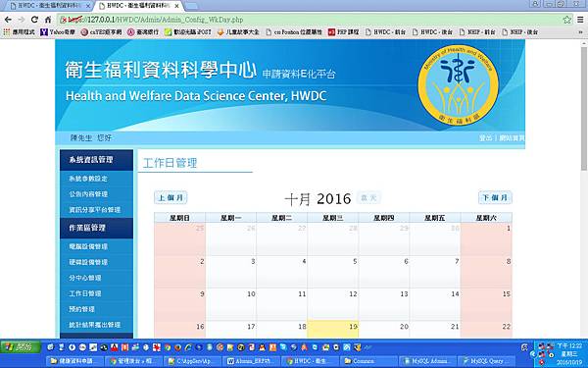Open the cnYES鉅亨網 bookmark

[x=101, y=32]
